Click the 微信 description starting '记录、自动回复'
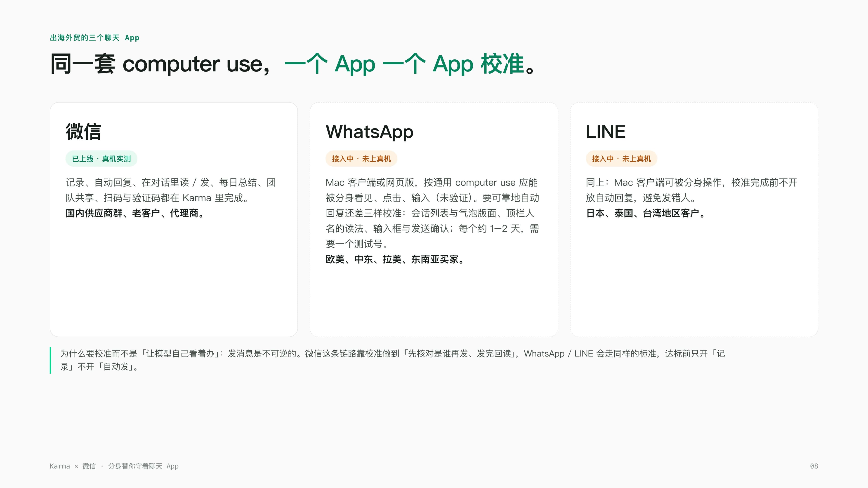 pyautogui.click(x=171, y=190)
